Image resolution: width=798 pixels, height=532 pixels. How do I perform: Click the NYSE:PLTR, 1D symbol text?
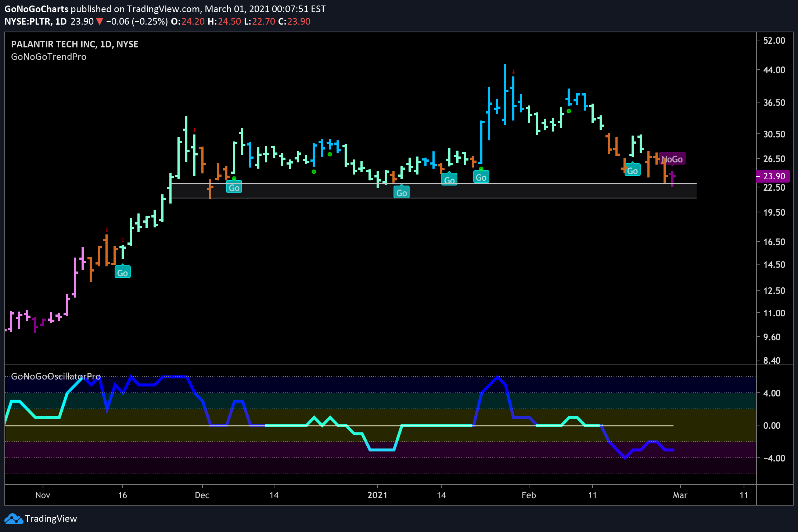(x=36, y=22)
